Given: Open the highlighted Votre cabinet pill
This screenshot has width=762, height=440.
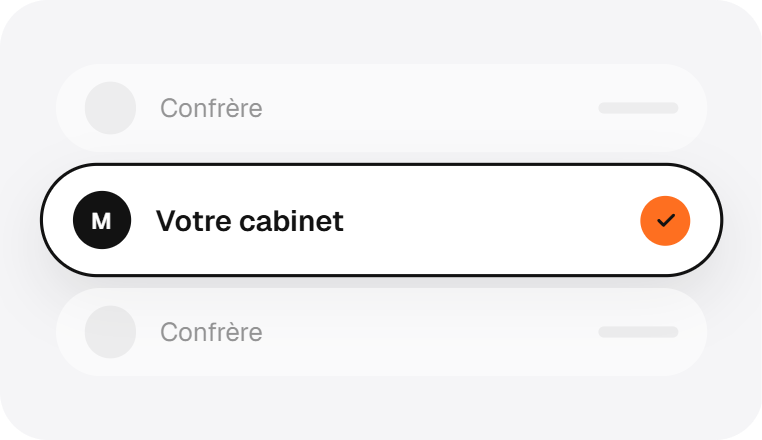Looking at the screenshot, I should click(x=381, y=220).
